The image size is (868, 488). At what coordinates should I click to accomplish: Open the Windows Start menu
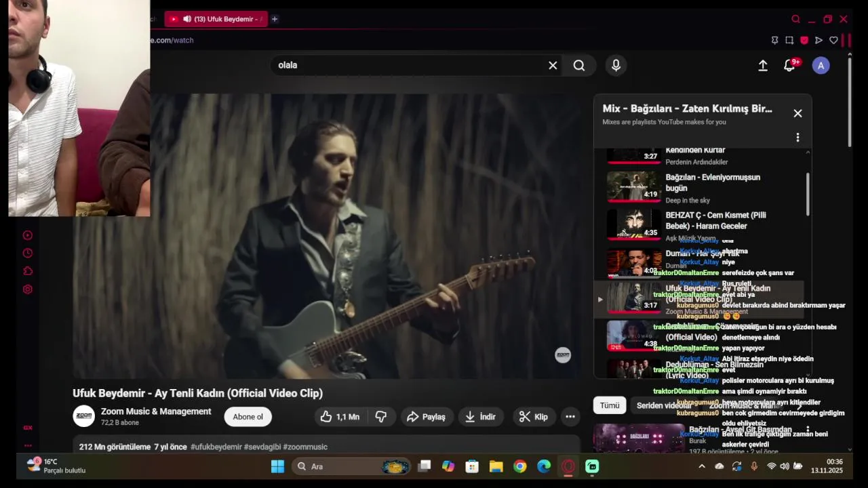277,466
